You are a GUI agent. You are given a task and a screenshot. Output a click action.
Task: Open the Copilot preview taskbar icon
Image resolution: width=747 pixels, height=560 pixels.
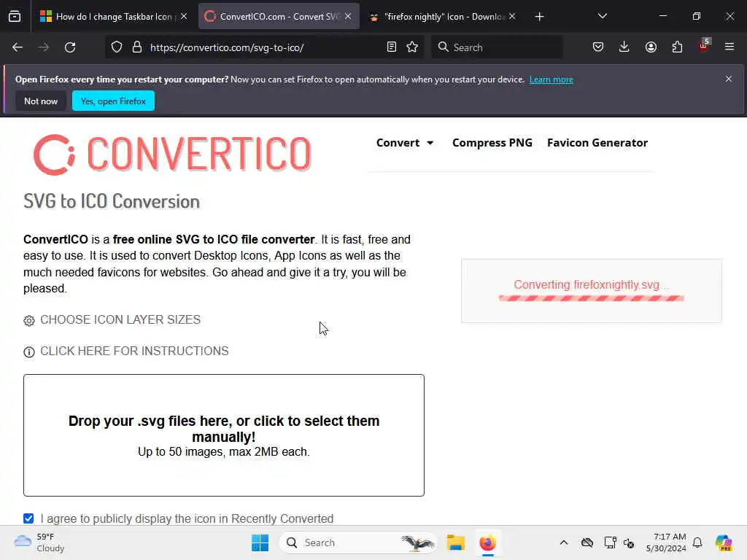coord(724,542)
